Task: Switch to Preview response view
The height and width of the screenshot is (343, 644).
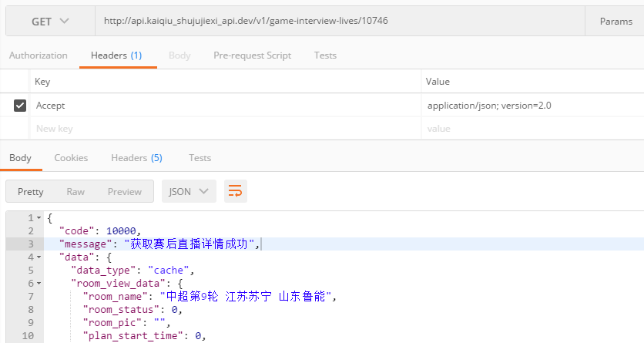Action: (124, 192)
